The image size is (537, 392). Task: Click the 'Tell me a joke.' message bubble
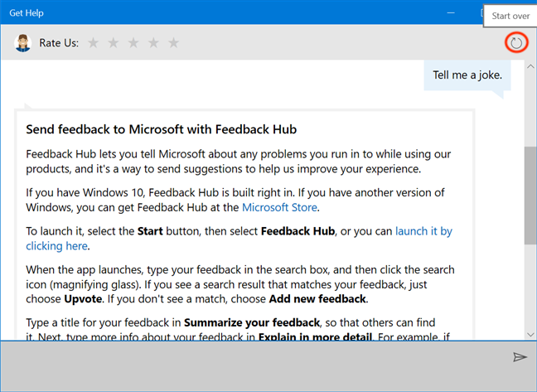tap(467, 76)
